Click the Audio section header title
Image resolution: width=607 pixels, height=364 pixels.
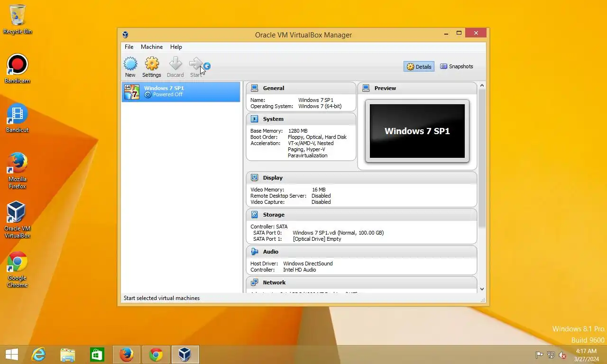[271, 252]
